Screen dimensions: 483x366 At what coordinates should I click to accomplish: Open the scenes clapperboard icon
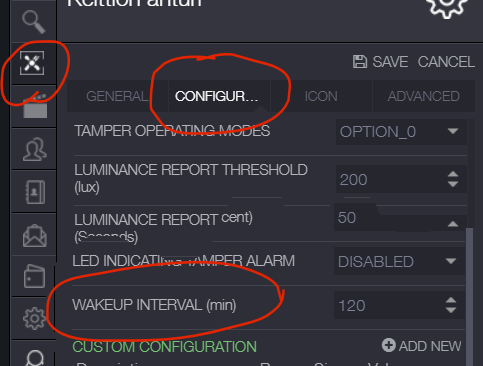click(35, 106)
